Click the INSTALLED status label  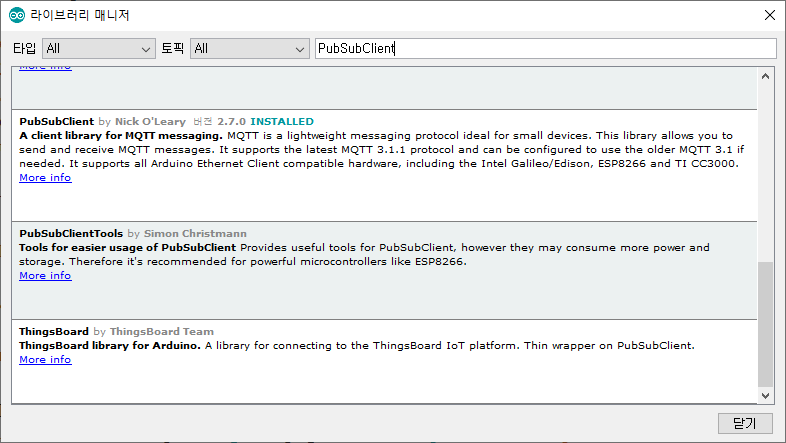[x=282, y=121]
